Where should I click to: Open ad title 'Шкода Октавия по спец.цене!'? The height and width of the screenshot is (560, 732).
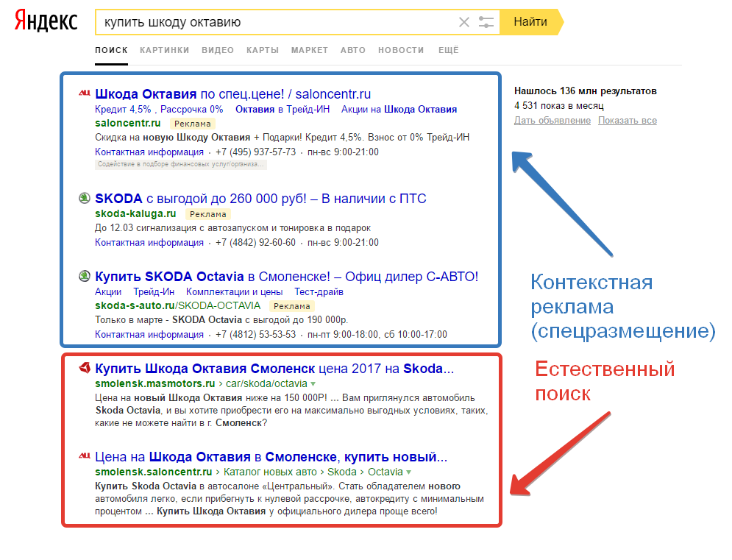click(x=233, y=94)
